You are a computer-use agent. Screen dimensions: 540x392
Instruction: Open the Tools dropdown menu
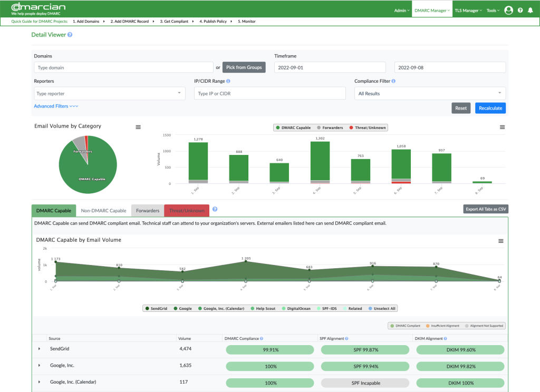click(x=493, y=11)
